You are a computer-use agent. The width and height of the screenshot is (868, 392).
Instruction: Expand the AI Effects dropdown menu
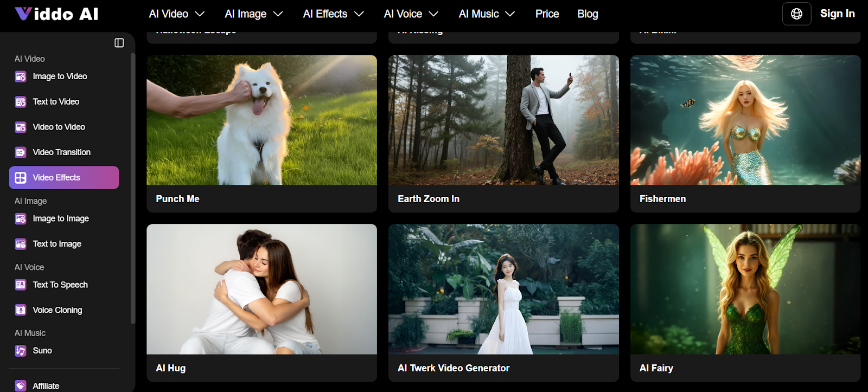333,14
